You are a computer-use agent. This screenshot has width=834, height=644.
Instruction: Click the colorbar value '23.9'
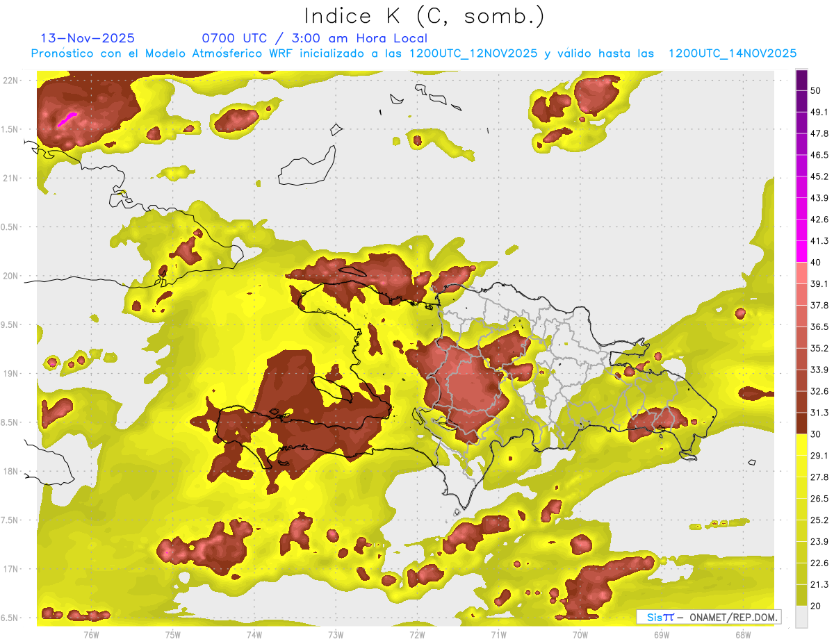pos(819,542)
